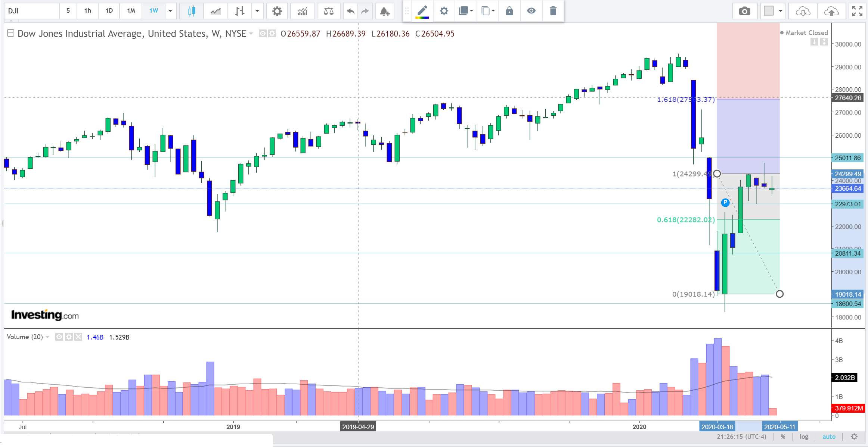Add an alert with bell icon

[385, 11]
